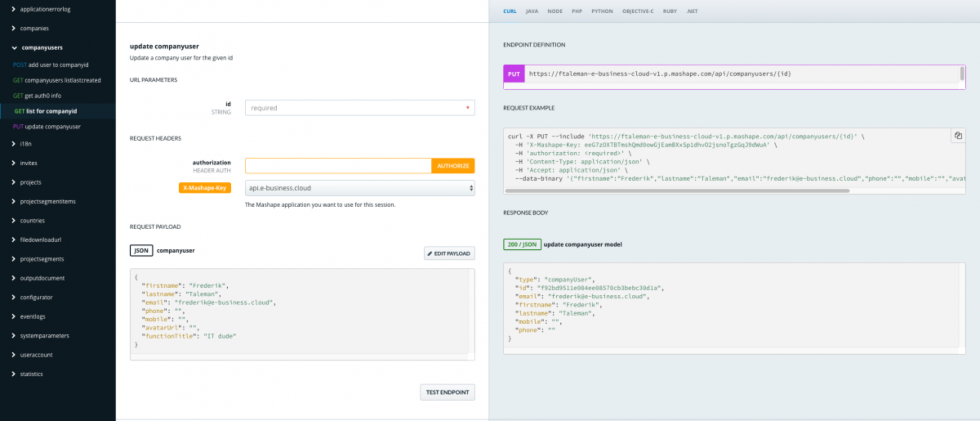
Task: Open PUT update companyuser in sidebar
Action: (53, 126)
